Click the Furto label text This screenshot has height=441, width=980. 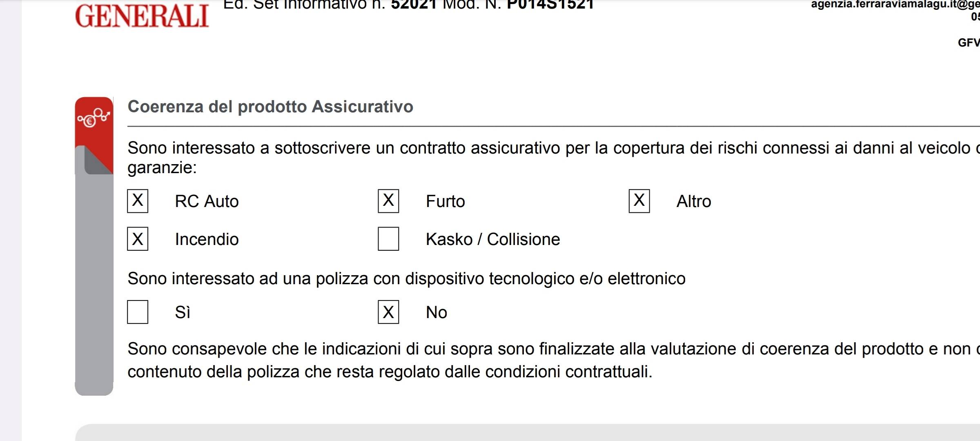pyautogui.click(x=445, y=201)
